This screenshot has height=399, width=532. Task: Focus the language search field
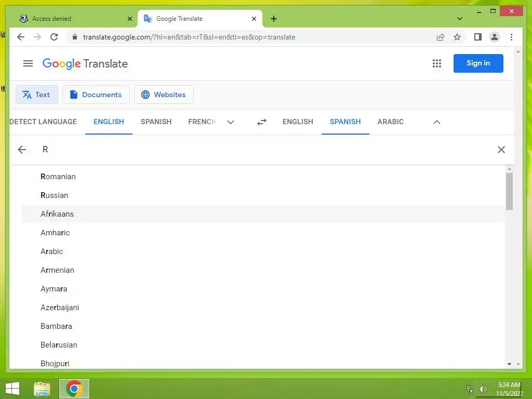click(264, 150)
